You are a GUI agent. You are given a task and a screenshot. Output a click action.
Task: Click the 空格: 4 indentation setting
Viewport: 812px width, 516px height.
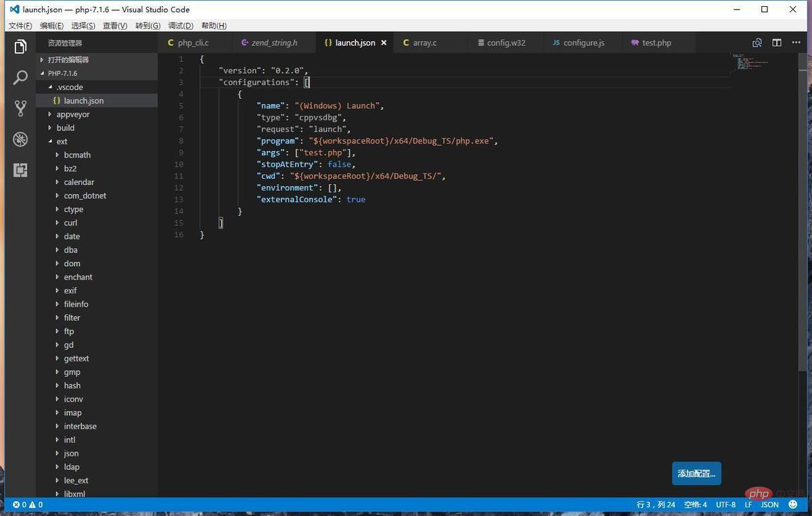click(695, 504)
